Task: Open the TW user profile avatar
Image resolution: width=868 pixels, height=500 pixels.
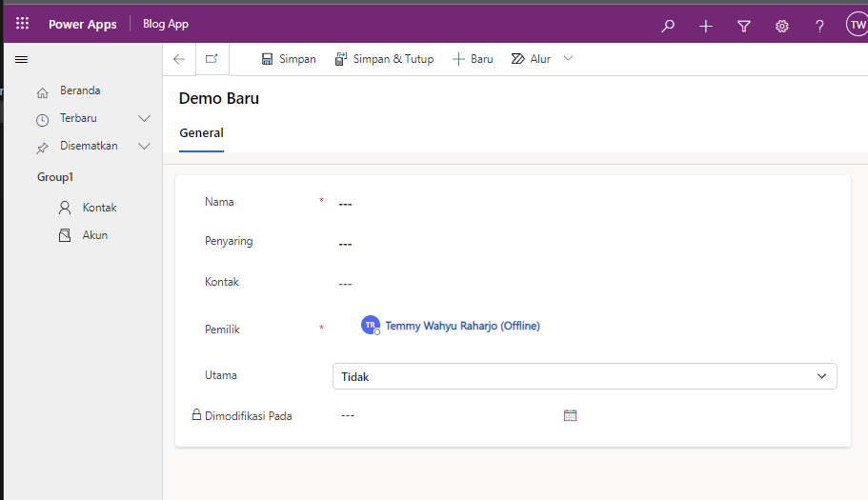Action: pyautogui.click(x=857, y=25)
